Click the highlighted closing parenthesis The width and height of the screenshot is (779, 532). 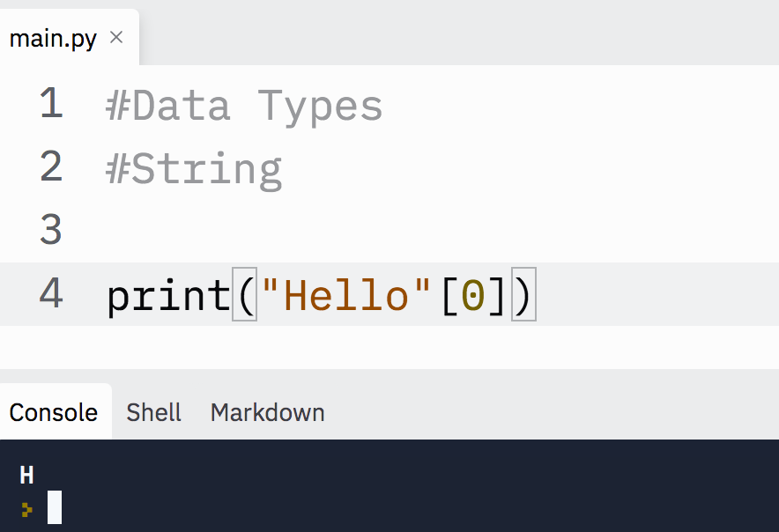point(523,294)
